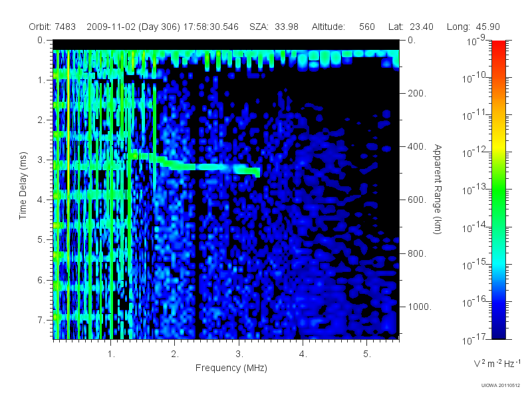Click the 3. tick on frequency axis

(239, 354)
